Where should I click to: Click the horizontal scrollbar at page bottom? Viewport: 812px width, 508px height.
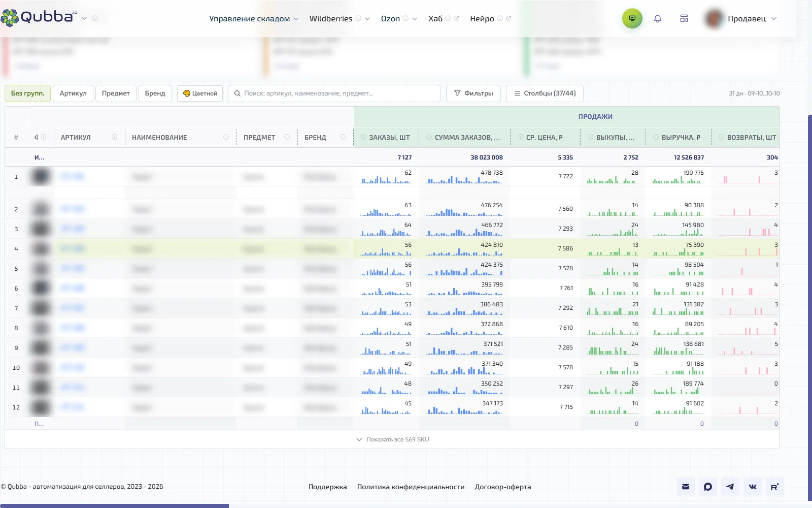tap(114, 506)
